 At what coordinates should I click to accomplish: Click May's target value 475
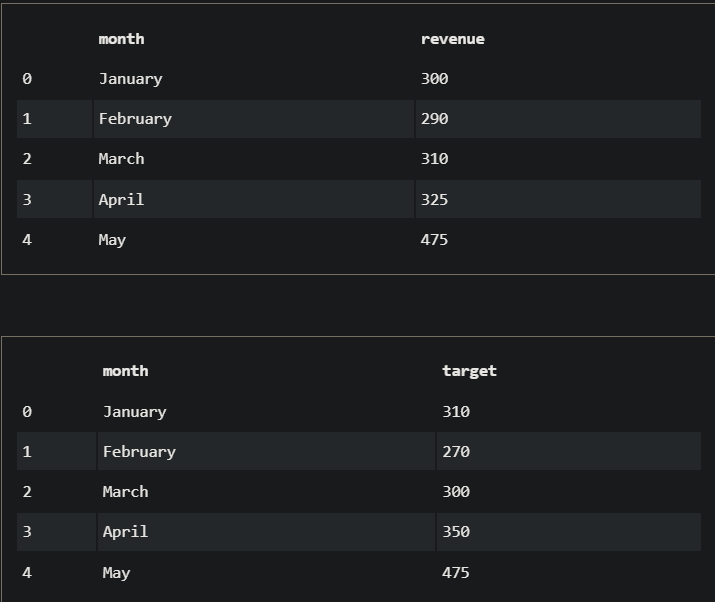click(x=455, y=573)
